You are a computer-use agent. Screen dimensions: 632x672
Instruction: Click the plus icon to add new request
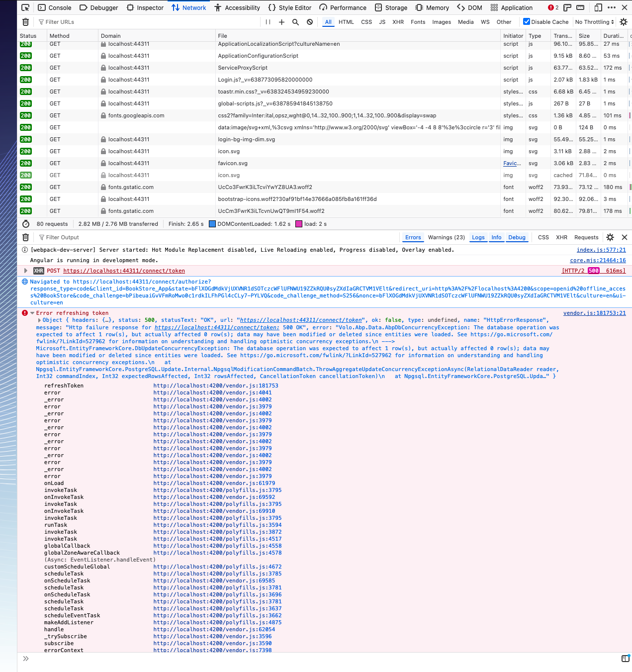click(282, 22)
